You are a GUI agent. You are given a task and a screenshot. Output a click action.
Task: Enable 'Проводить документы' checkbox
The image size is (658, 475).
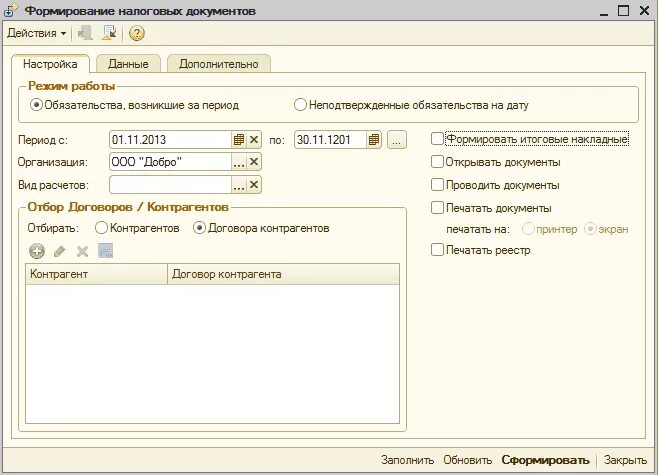tap(437, 185)
